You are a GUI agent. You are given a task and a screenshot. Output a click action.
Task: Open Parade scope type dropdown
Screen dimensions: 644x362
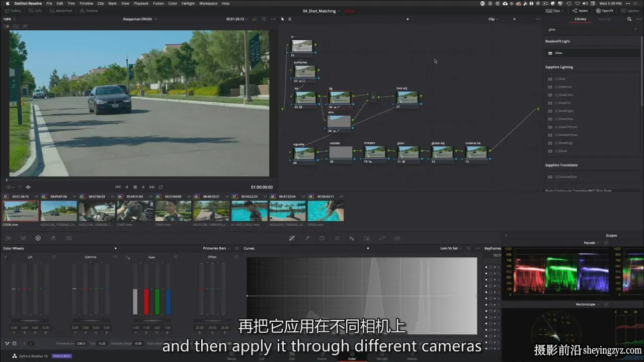(591, 243)
